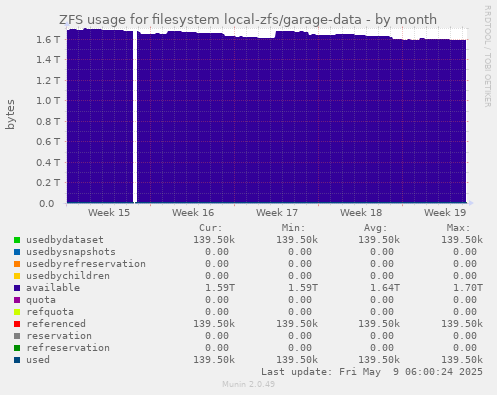Screen dimensions: 497x395
Task: Click the 'Cur:' column header
Action: (x=211, y=228)
